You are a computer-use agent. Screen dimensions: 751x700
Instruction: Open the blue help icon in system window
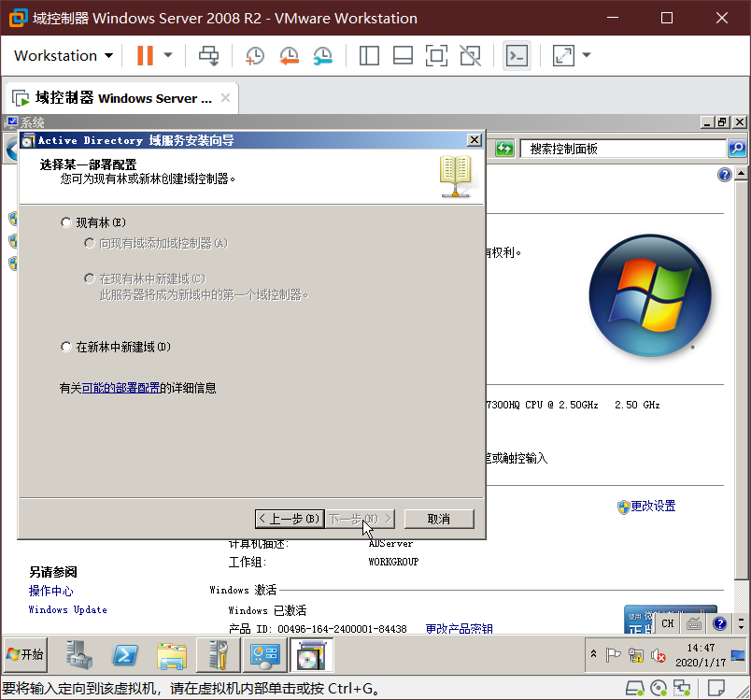725,175
